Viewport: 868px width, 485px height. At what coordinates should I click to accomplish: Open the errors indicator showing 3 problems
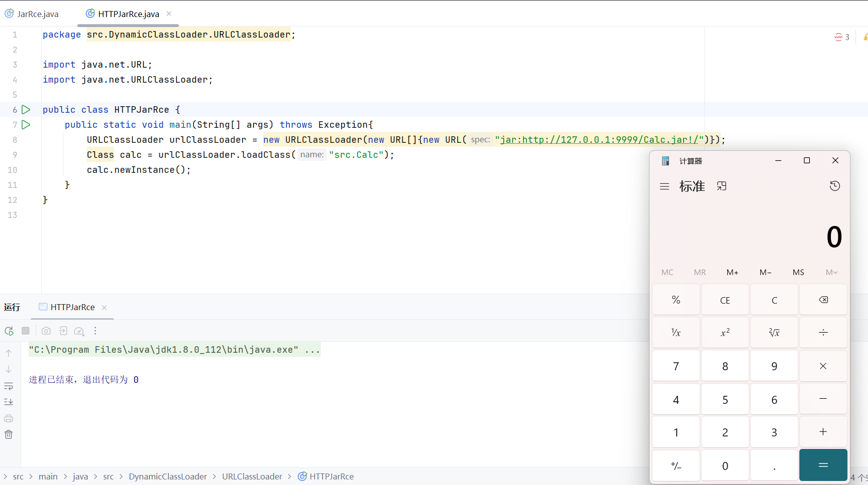point(842,37)
